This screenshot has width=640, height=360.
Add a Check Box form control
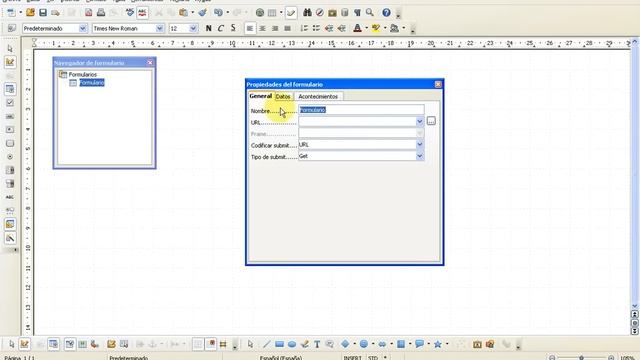point(10,103)
